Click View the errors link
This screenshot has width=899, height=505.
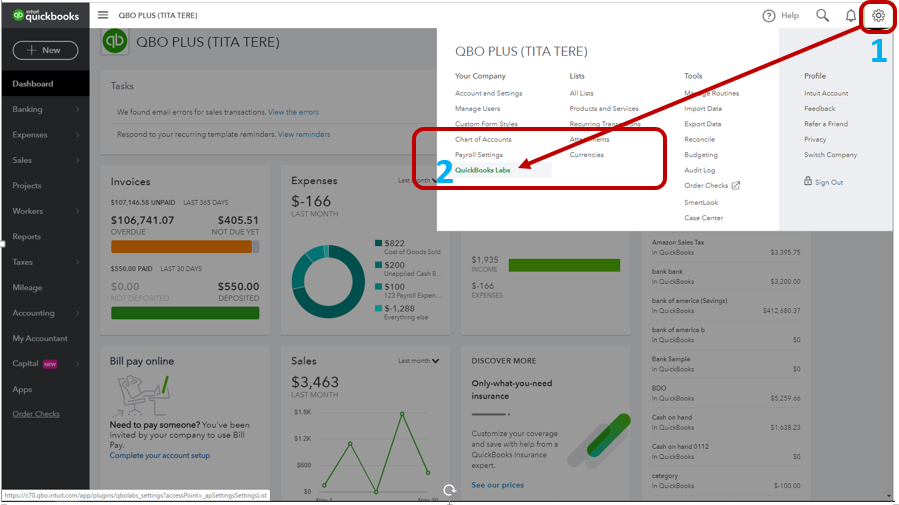coord(293,112)
